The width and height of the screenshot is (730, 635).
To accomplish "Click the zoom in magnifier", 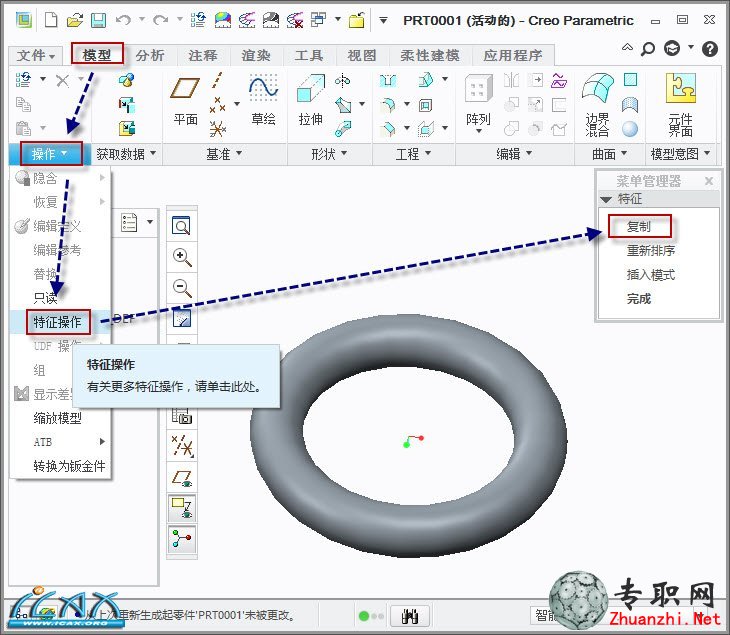I will pyautogui.click(x=182, y=257).
